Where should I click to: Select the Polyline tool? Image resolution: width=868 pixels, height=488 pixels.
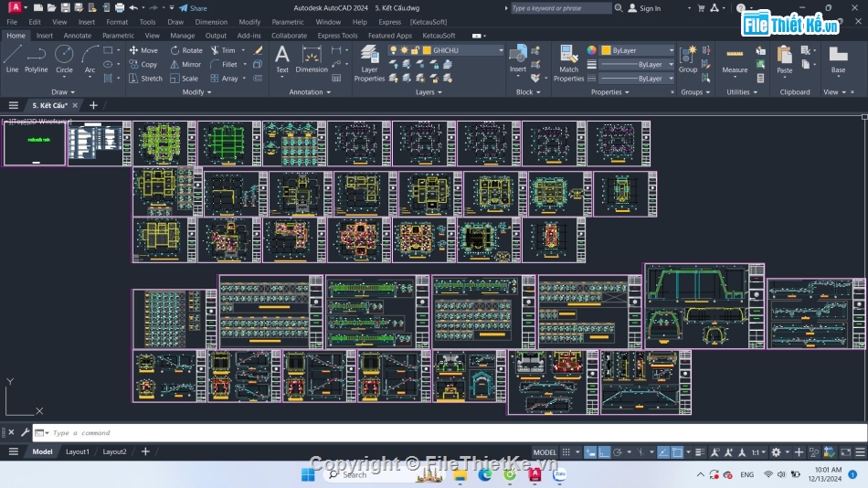click(x=36, y=59)
